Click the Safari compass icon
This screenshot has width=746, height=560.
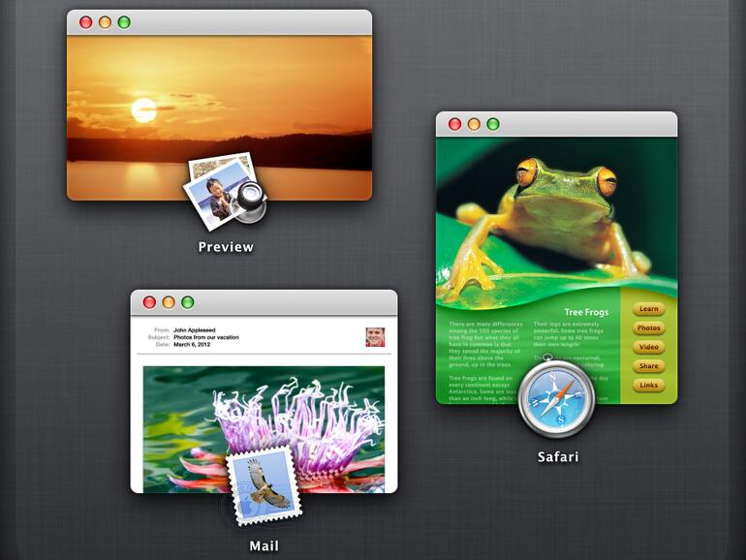point(557,397)
